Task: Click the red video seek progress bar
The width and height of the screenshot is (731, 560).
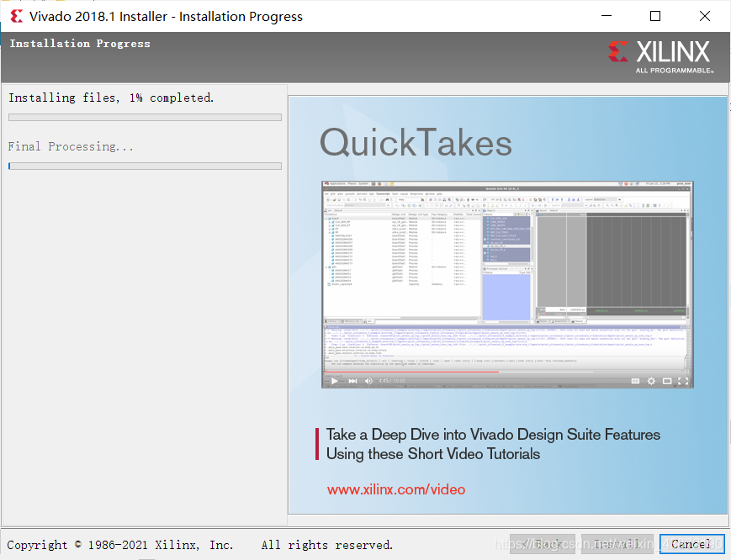Action: pos(412,372)
